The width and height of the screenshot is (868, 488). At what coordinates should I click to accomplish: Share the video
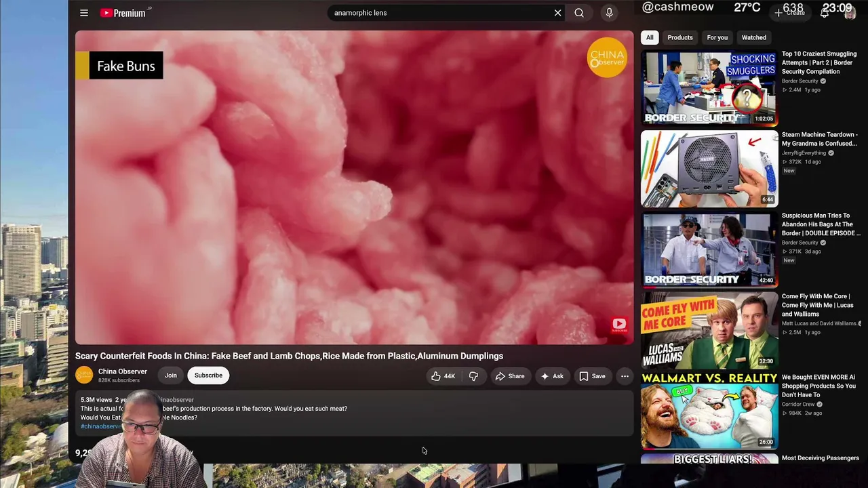pyautogui.click(x=509, y=376)
